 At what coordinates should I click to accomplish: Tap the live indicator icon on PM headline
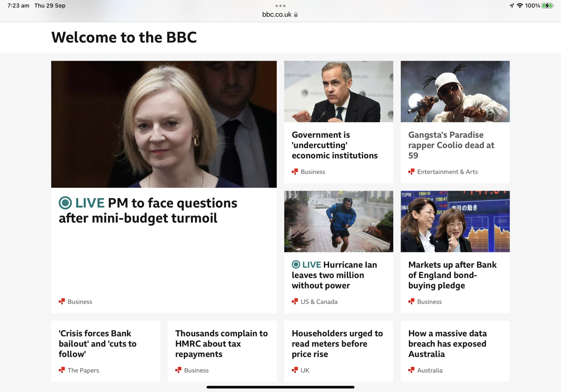click(x=65, y=203)
